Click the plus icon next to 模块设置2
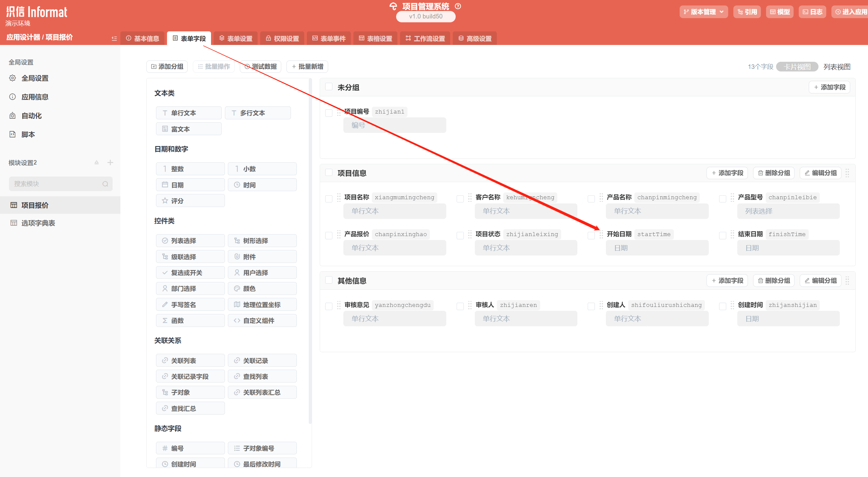This screenshot has height=477, width=868. 110,163
